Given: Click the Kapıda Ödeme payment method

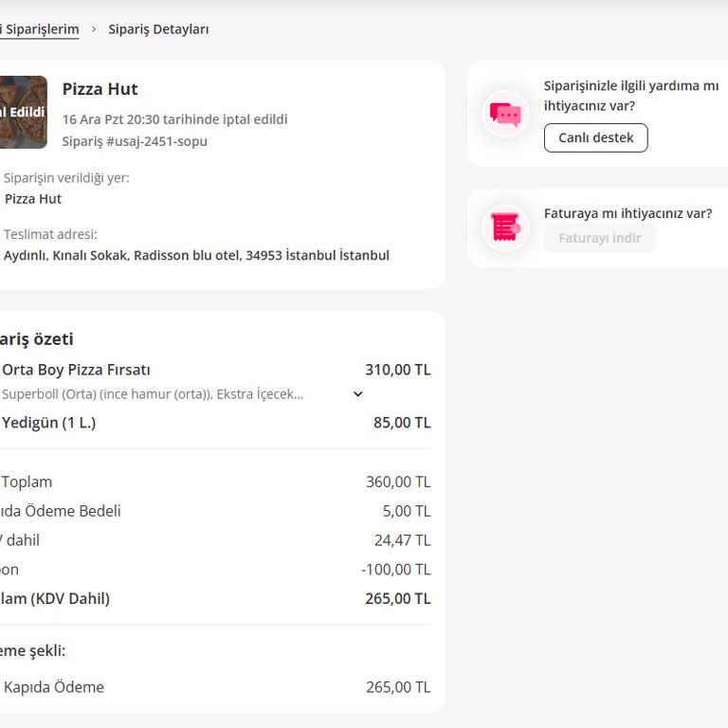Looking at the screenshot, I should [54, 687].
